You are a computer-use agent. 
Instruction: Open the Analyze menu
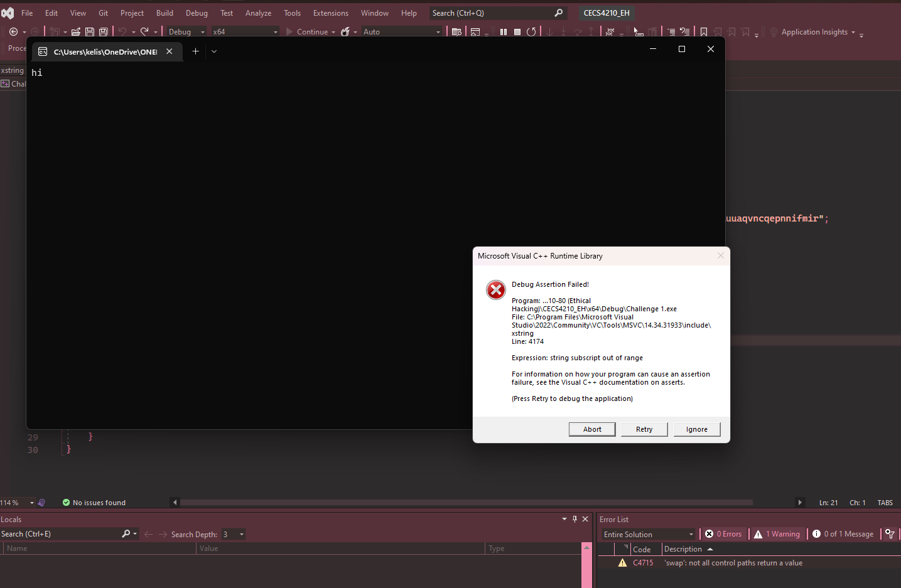tap(258, 13)
